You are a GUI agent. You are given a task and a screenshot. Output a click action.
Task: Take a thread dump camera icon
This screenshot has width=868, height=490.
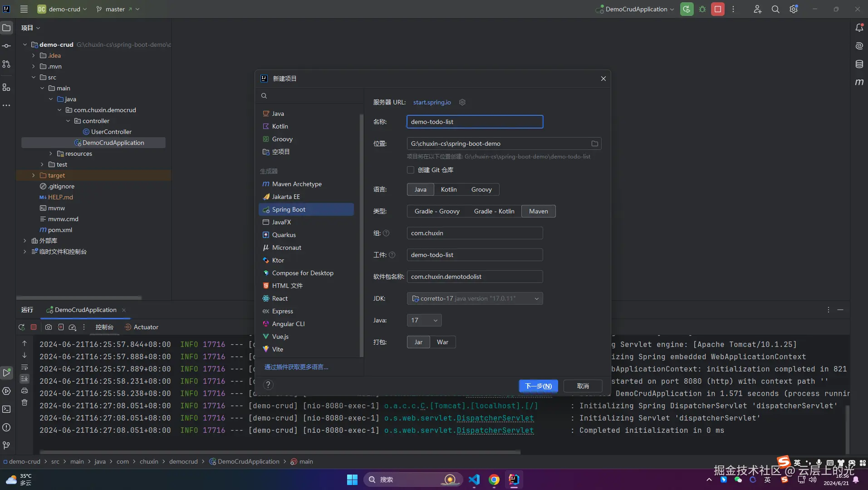click(x=49, y=327)
